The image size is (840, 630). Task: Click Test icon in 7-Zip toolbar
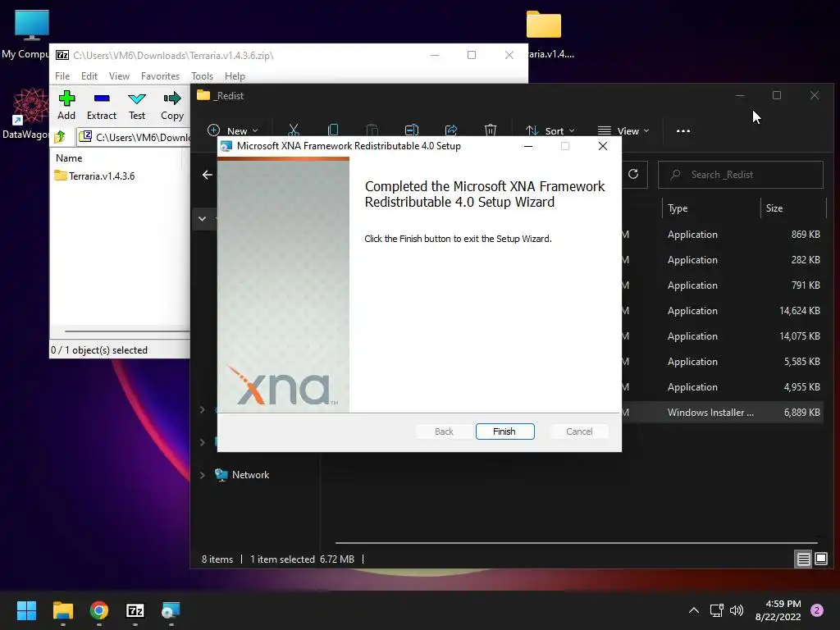pyautogui.click(x=137, y=105)
